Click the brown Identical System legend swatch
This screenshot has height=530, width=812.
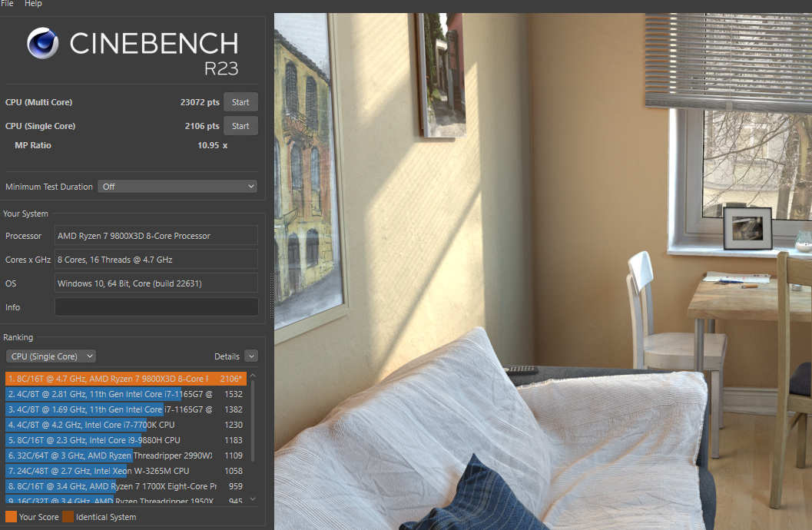point(68,516)
